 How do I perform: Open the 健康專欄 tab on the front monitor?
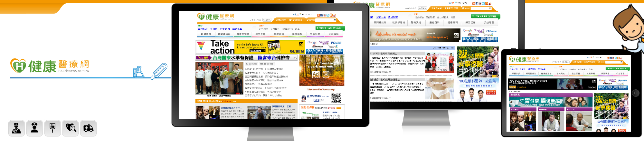[297, 34]
